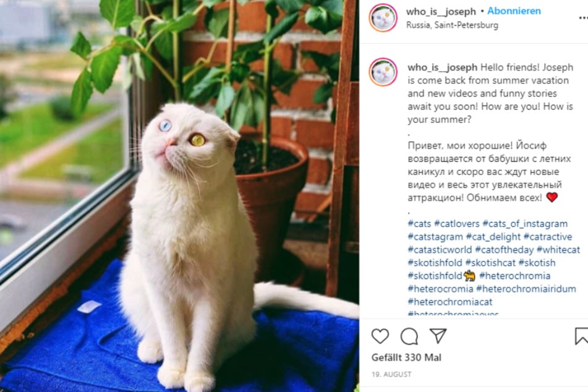This screenshot has width=588, height=392.
Task: Open more options three-dot menu
Action: click(x=583, y=18)
